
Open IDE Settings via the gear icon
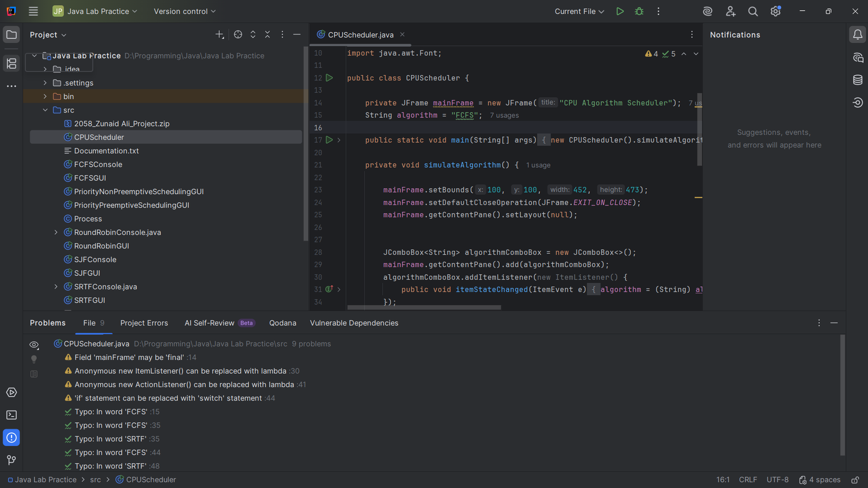[x=775, y=11]
